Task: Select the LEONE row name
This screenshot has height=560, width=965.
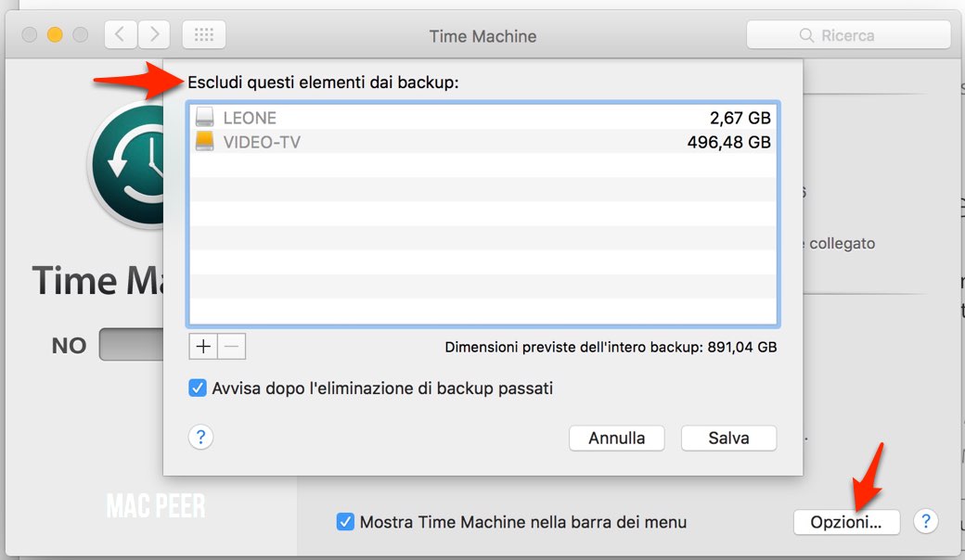Action: pos(250,118)
